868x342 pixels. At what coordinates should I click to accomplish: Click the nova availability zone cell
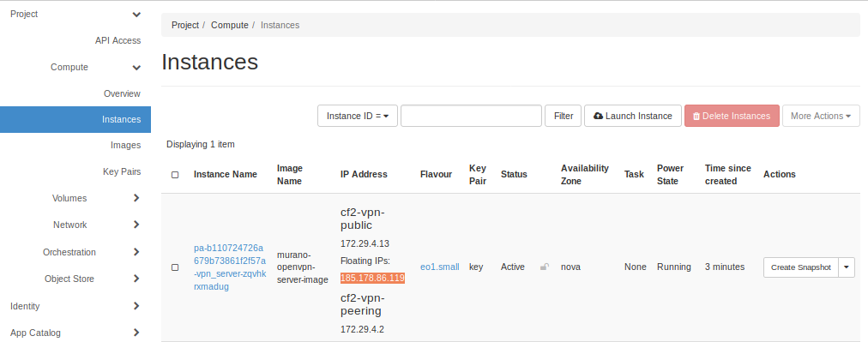(570, 267)
